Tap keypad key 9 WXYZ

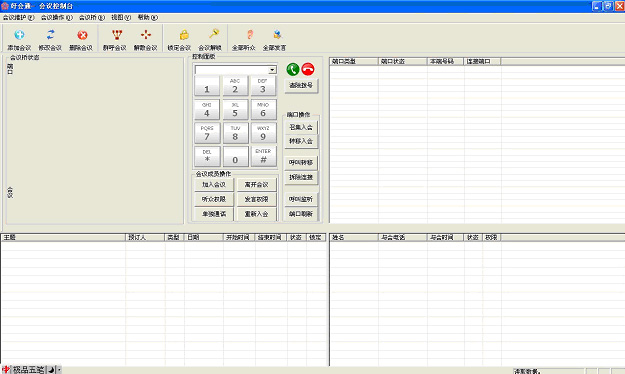(263, 133)
